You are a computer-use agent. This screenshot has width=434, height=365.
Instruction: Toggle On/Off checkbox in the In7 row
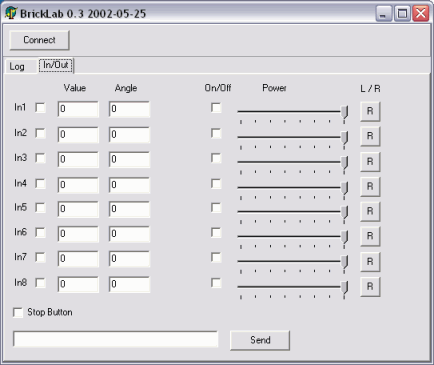216,257
